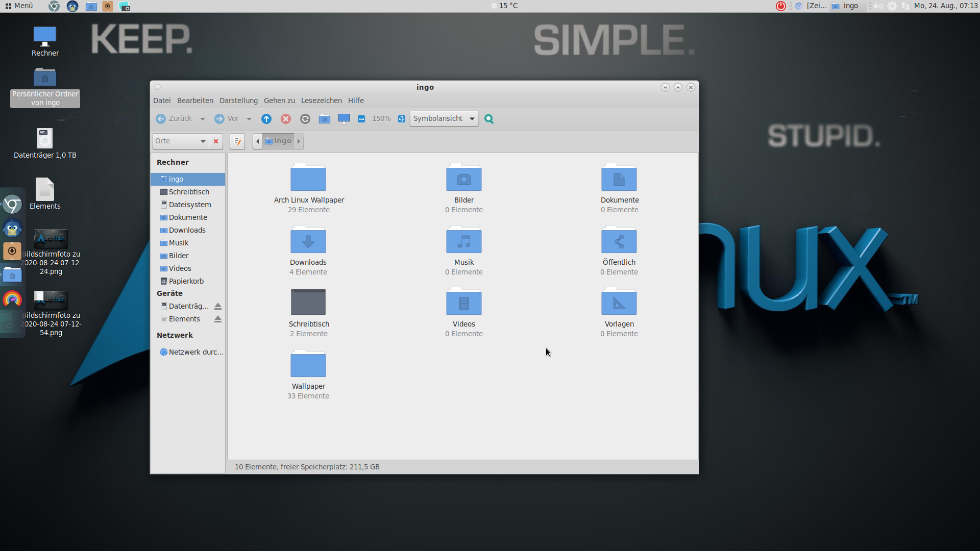Screen dimensions: 980x551
Task: Open the Darstellung menu
Action: (x=238, y=101)
